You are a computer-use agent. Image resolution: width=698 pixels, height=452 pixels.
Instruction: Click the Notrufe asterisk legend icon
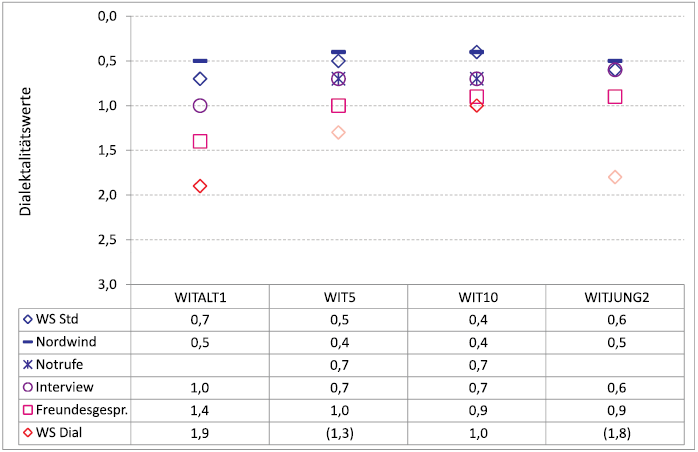[x=27, y=364]
